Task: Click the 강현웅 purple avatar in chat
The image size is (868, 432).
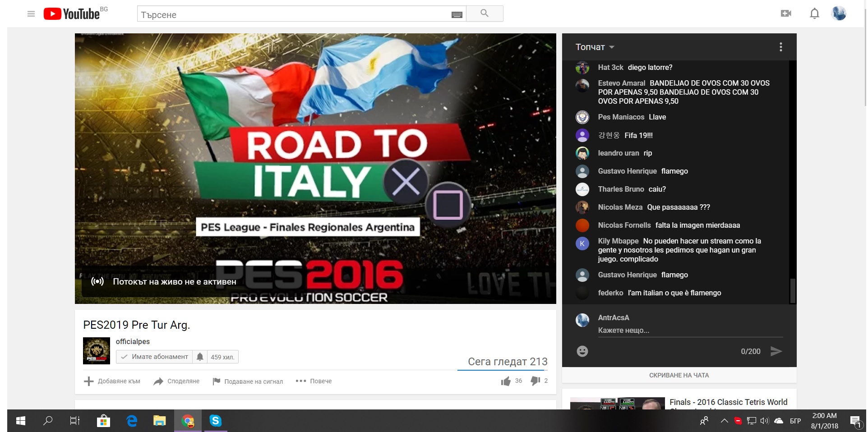Action: tap(582, 135)
